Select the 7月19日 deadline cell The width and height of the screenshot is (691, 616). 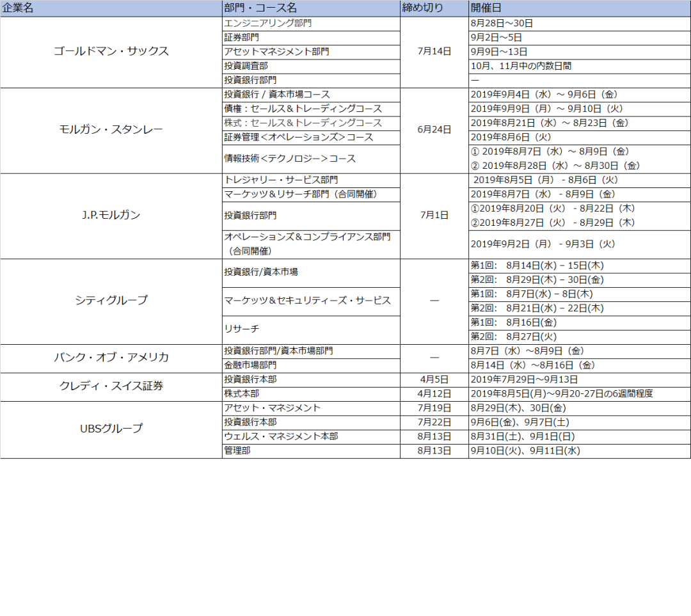point(434,408)
